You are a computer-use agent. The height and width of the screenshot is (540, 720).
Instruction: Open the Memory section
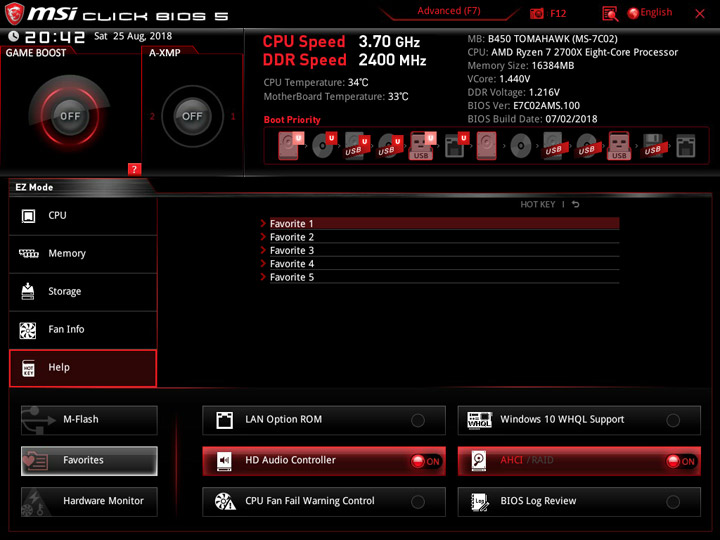tap(83, 253)
